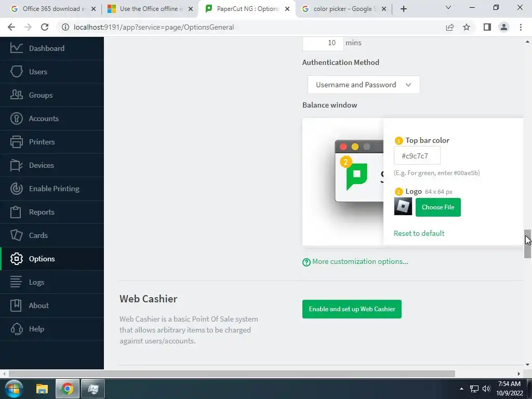Click the Accounts keyhole icon
The width and height of the screenshot is (532, 399).
[16, 118]
